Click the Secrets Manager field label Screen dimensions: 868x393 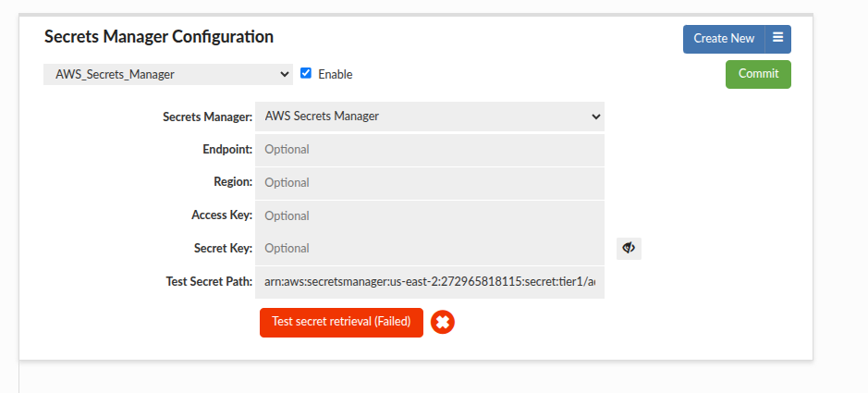tap(208, 117)
